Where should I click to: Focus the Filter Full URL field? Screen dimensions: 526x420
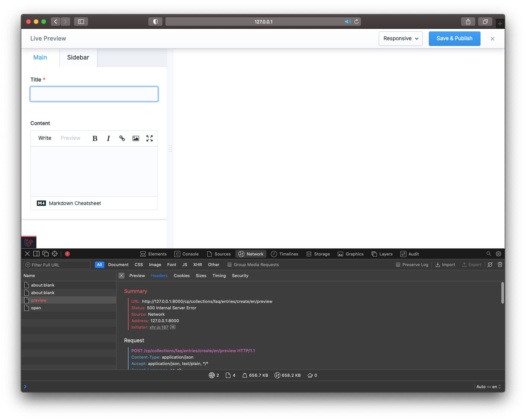[x=57, y=265]
